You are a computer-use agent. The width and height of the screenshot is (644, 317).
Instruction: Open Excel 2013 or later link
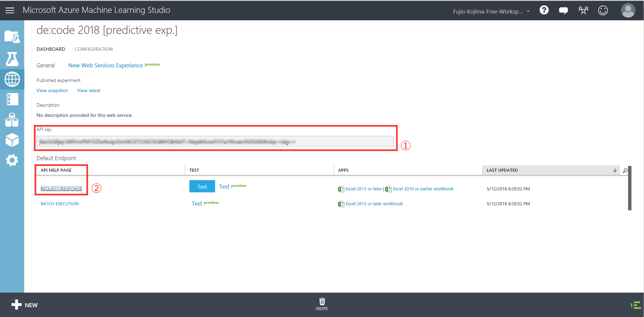[364, 189]
